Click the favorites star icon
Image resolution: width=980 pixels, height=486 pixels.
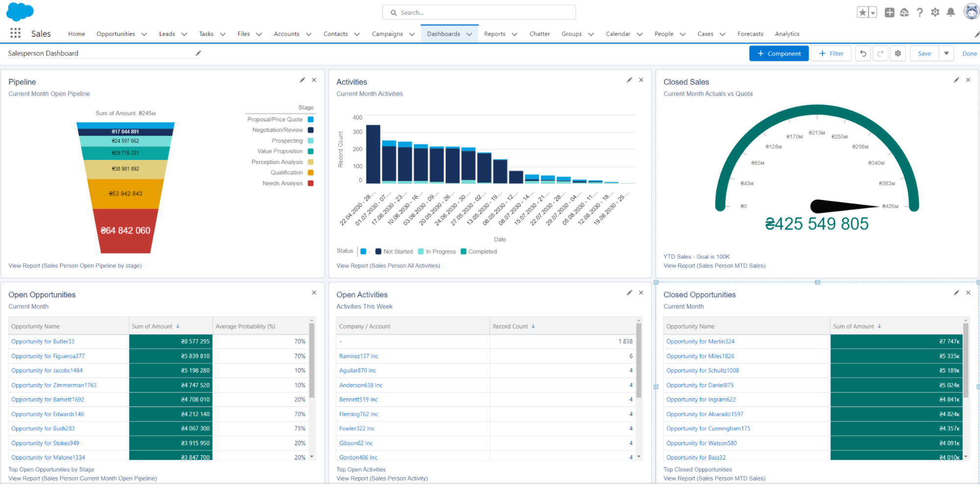pyautogui.click(x=862, y=12)
